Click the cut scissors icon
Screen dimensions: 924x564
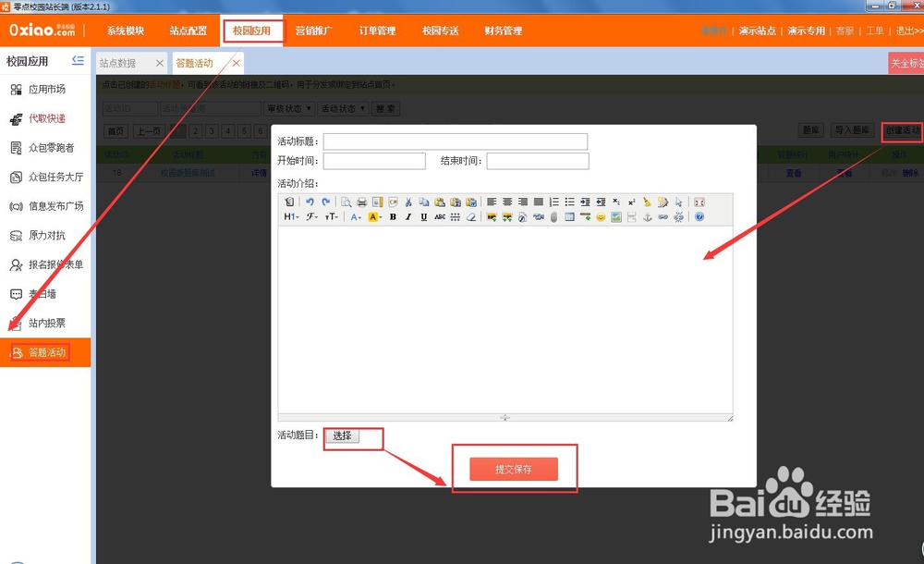click(x=408, y=202)
